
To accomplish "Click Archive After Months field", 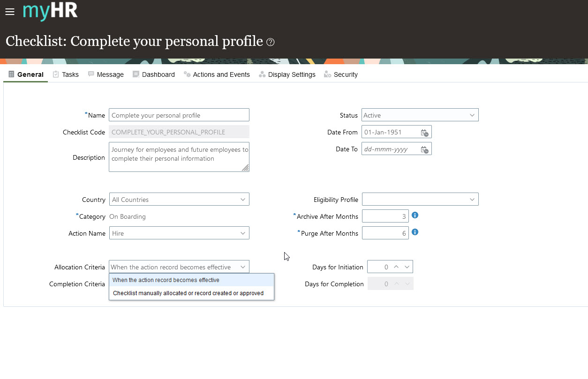I will point(385,216).
